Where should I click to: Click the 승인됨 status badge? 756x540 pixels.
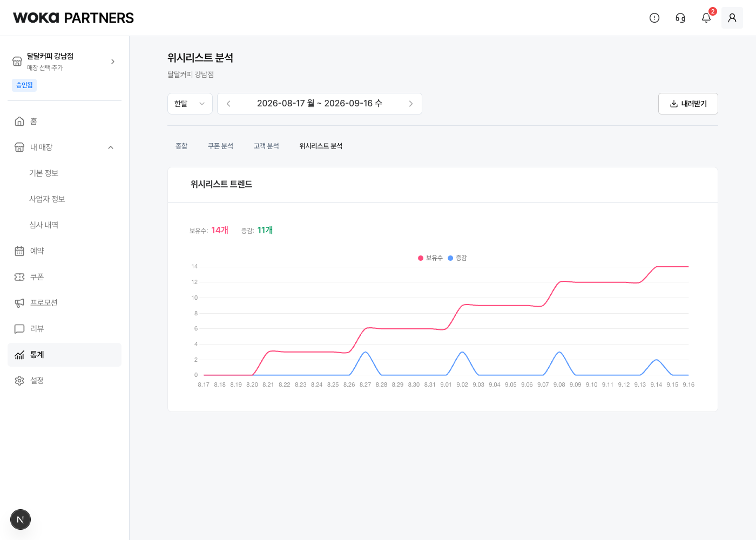(x=24, y=85)
